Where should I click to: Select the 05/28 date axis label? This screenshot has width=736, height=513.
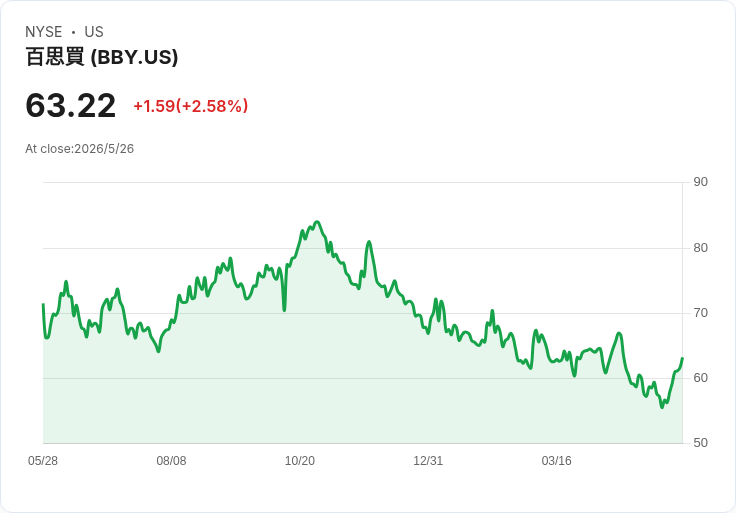(43, 460)
